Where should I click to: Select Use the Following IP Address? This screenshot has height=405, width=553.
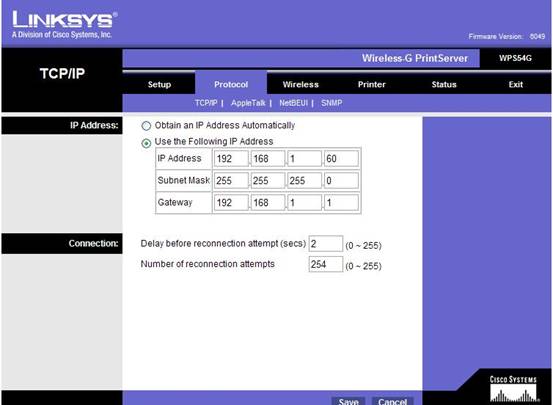tap(146, 143)
